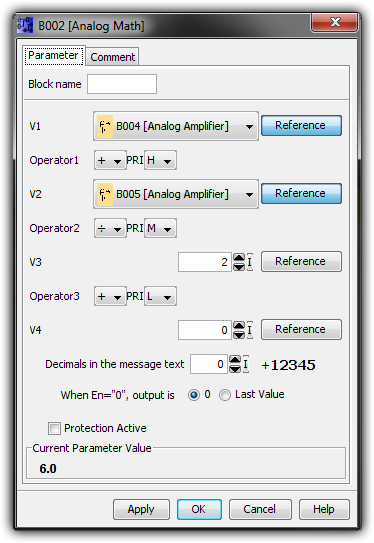The width and height of the screenshot is (374, 543).
Task: Decrease the V4 value with down arrow
Action: tap(239, 334)
